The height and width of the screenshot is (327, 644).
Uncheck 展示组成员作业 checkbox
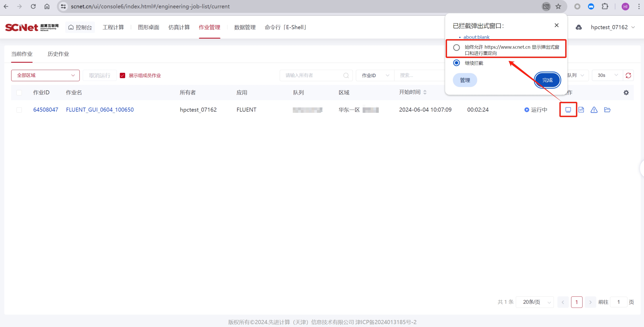coord(122,75)
